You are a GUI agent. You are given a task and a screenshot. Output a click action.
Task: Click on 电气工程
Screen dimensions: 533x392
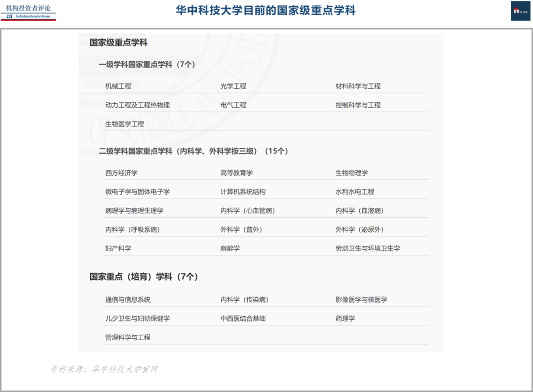pyautogui.click(x=233, y=105)
